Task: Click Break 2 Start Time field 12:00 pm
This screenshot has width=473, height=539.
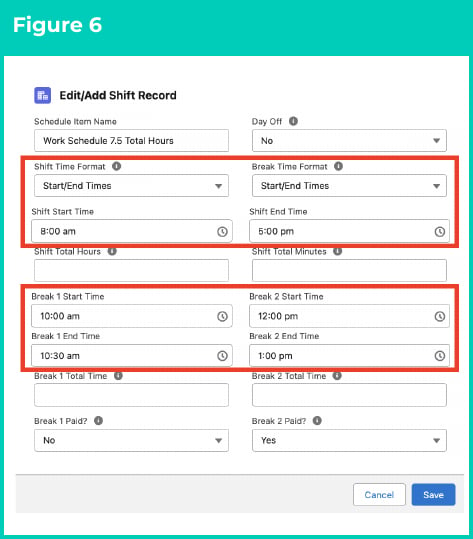Action: (349, 316)
